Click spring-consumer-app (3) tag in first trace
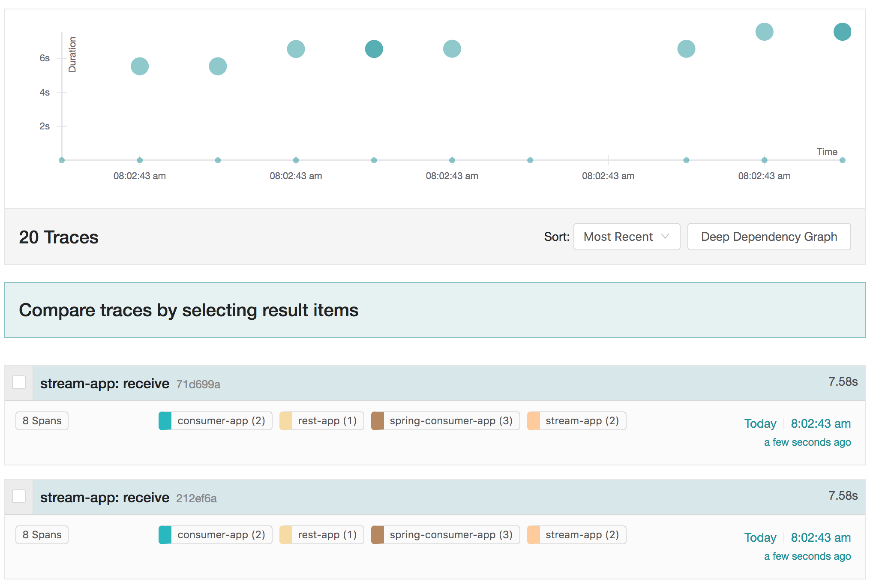 (445, 421)
